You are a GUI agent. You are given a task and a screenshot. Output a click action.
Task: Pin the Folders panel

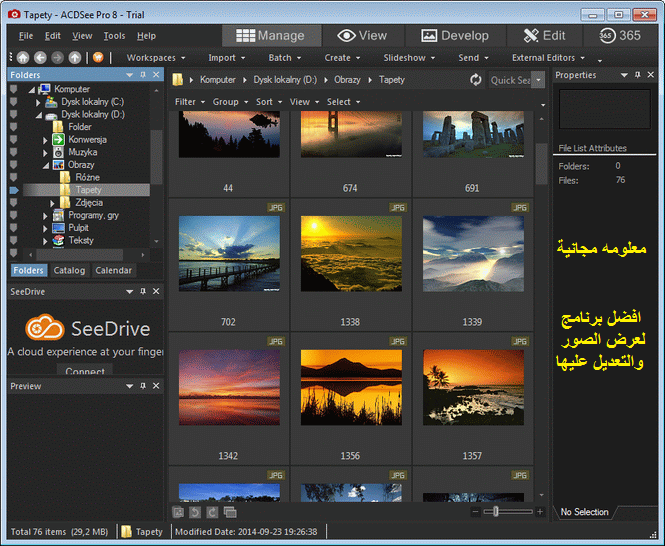(143, 75)
